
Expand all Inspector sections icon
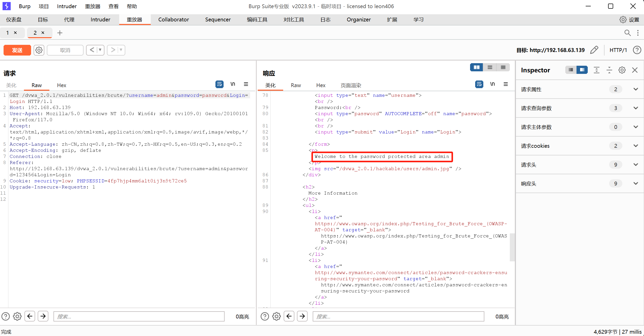click(x=596, y=70)
